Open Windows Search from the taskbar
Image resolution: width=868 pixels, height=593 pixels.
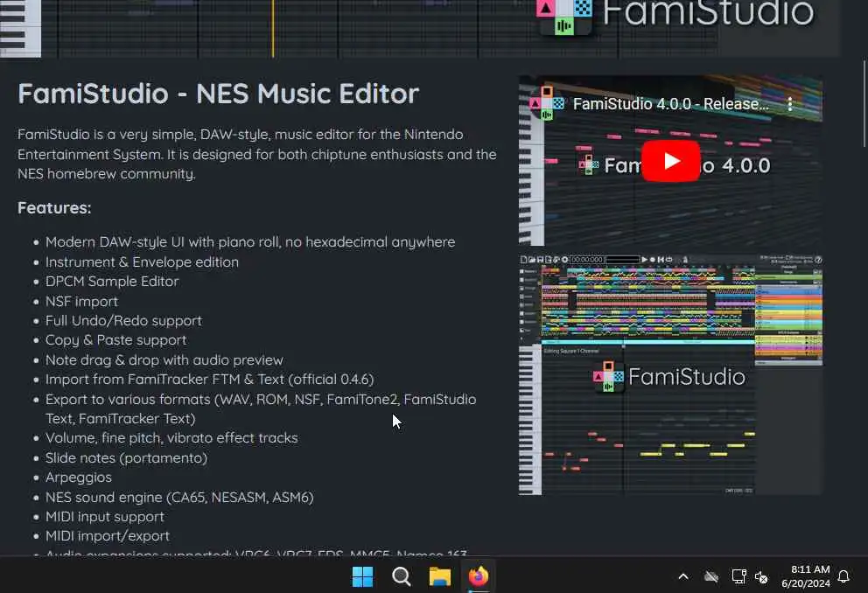coord(402,576)
